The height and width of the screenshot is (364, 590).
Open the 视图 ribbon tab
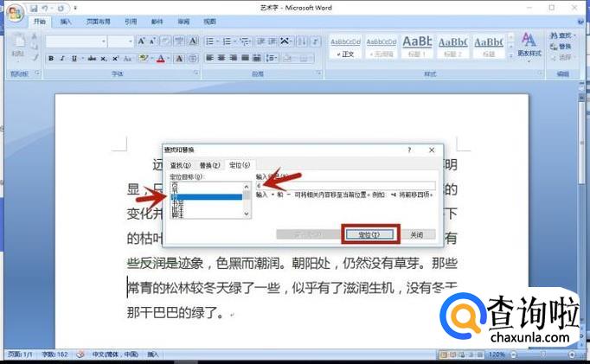click(x=209, y=22)
